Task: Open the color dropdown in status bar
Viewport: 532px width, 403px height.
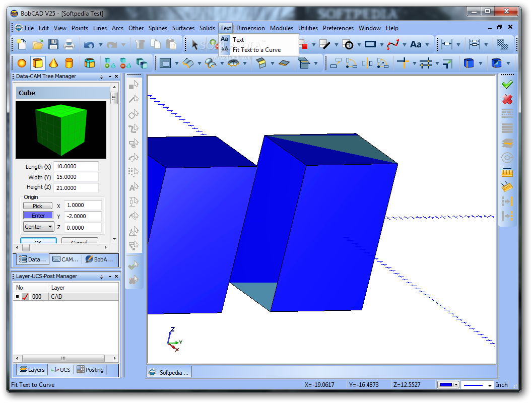Action: (x=456, y=385)
